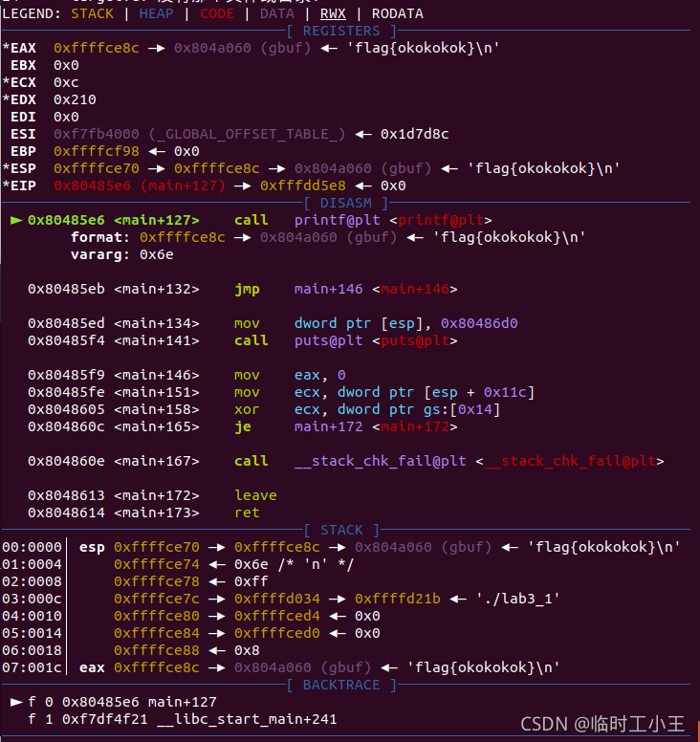Click the DISASM section header

(345, 203)
